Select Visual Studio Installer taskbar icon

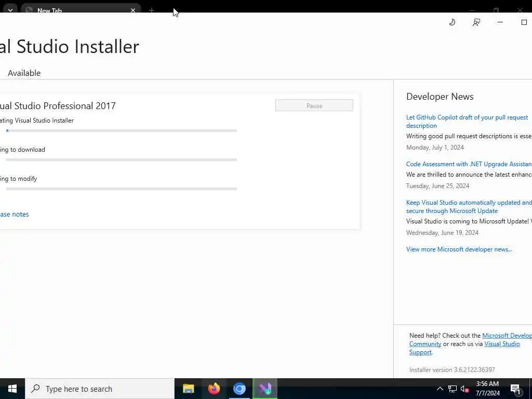coord(265,389)
